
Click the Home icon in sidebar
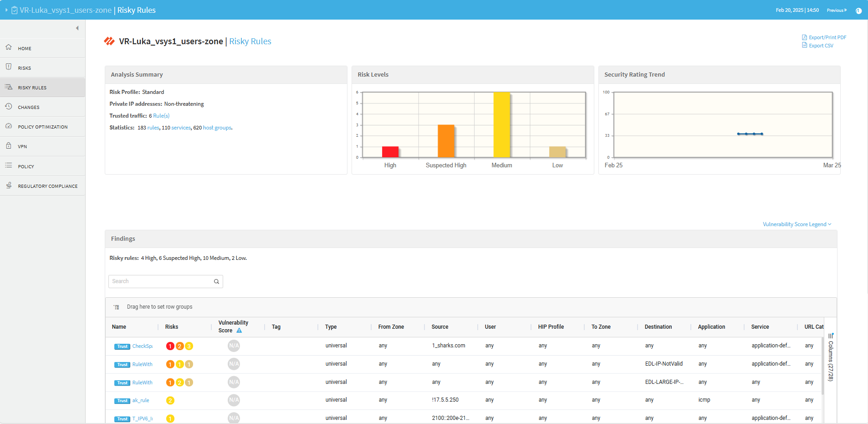click(9, 47)
